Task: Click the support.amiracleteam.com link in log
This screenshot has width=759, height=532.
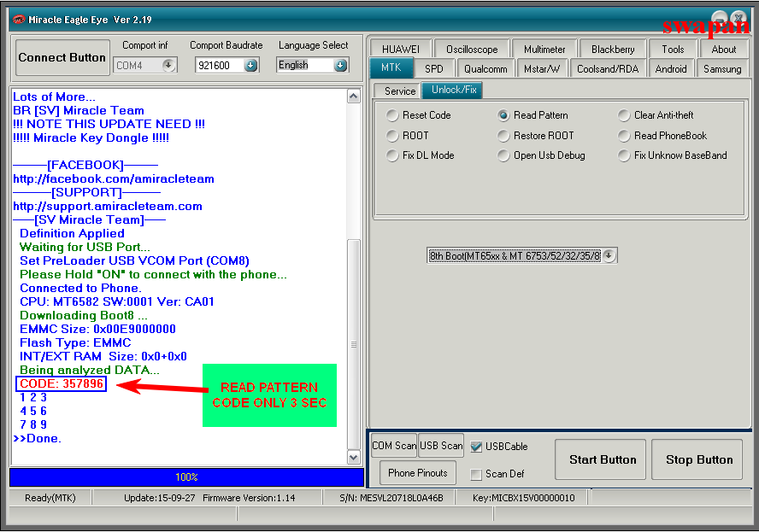Action: [x=108, y=207]
